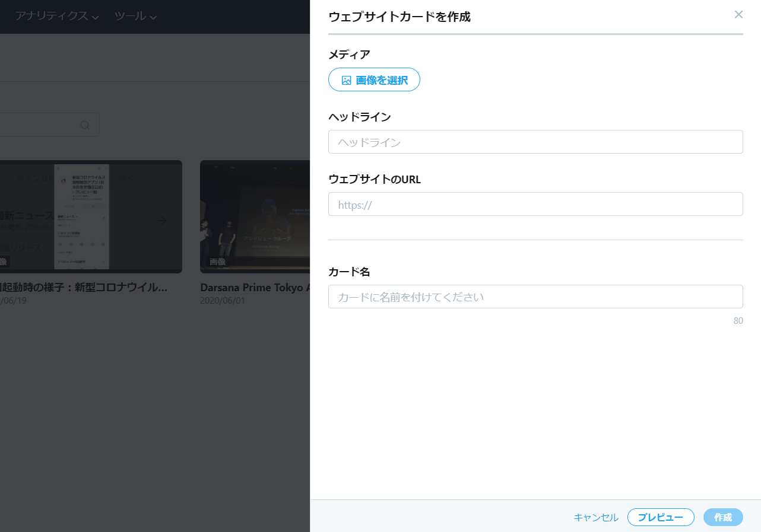Click the search magnifier icon
The width and height of the screenshot is (761, 532).
85,125
